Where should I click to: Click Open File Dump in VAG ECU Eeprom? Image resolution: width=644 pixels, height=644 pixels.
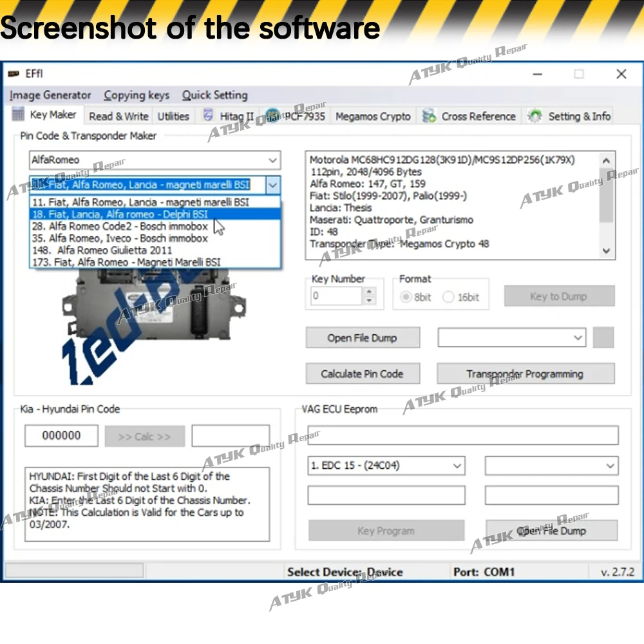click(552, 531)
